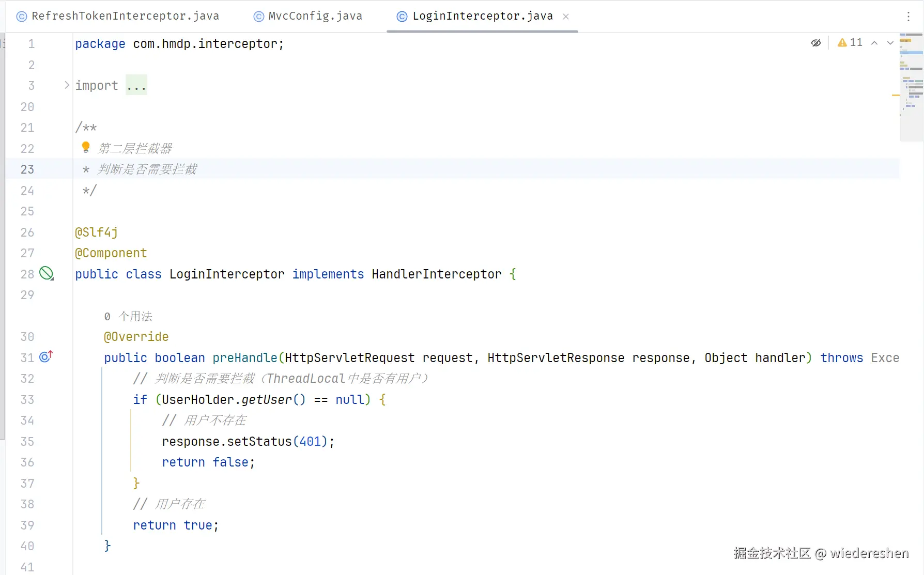Click the HttpServletResponse parameter type
Screen dimensions: 924x575
[556, 358]
